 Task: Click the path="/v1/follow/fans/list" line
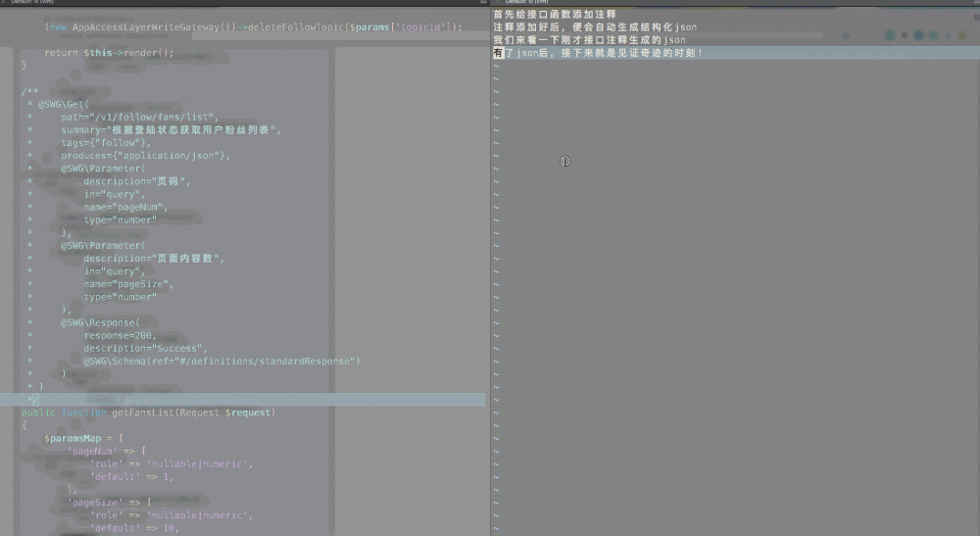(140, 118)
